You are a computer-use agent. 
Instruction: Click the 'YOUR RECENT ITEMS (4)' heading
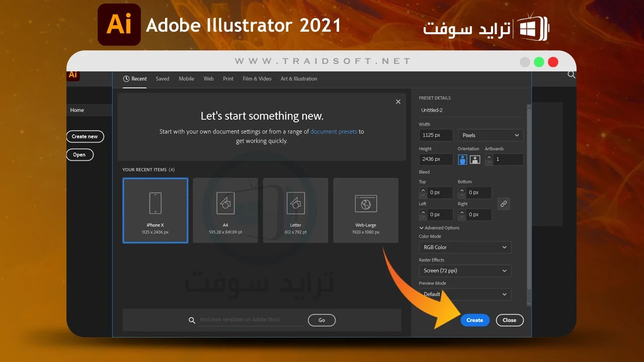148,170
